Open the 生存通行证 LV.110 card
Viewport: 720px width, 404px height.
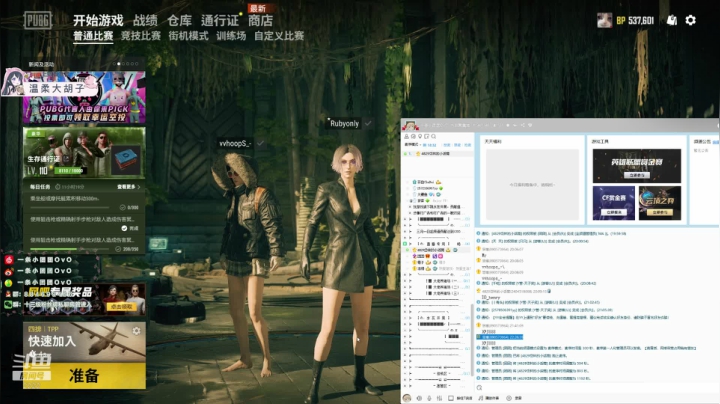coord(84,153)
